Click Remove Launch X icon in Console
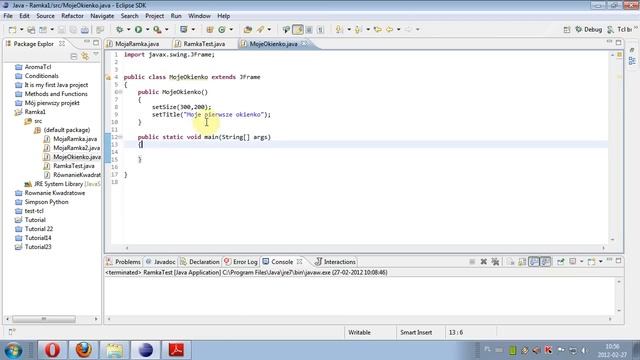The height and width of the screenshot is (360, 640). tap(484, 262)
